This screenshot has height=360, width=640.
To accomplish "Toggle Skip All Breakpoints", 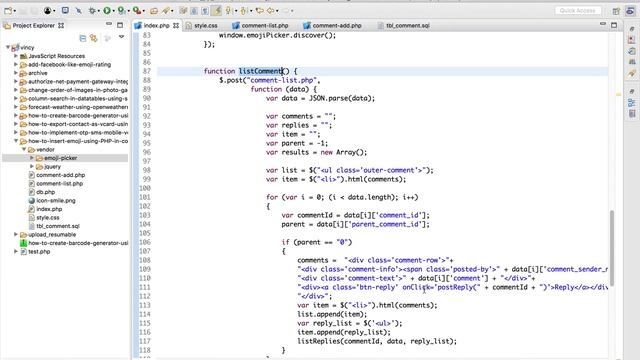I will pyautogui.click(x=78, y=11).
